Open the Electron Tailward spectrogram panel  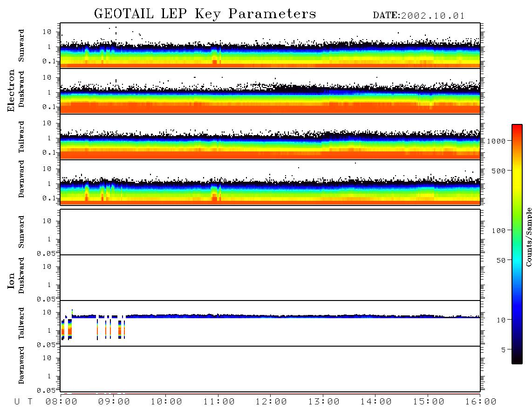pyautogui.click(x=270, y=137)
